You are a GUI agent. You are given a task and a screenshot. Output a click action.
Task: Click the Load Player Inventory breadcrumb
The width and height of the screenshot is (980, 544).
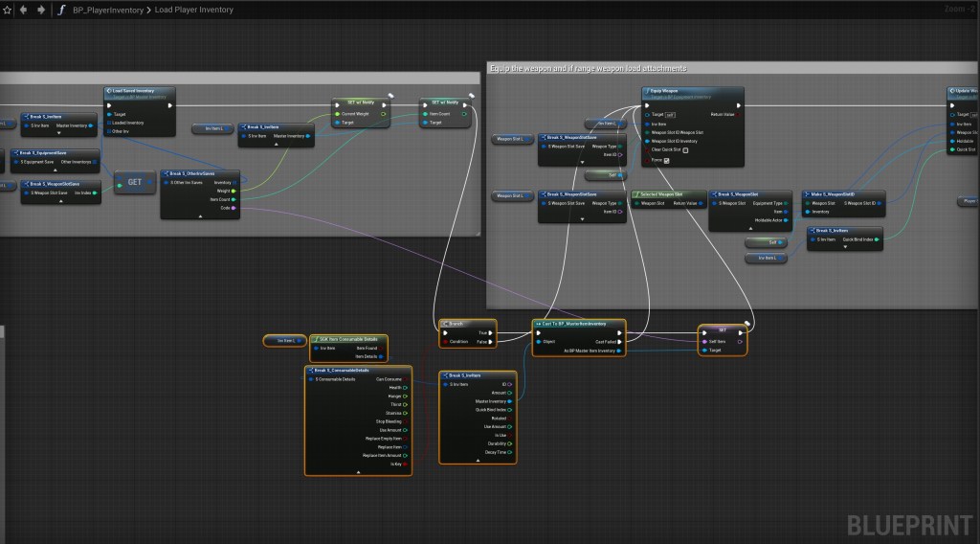(x=195, y=10)
